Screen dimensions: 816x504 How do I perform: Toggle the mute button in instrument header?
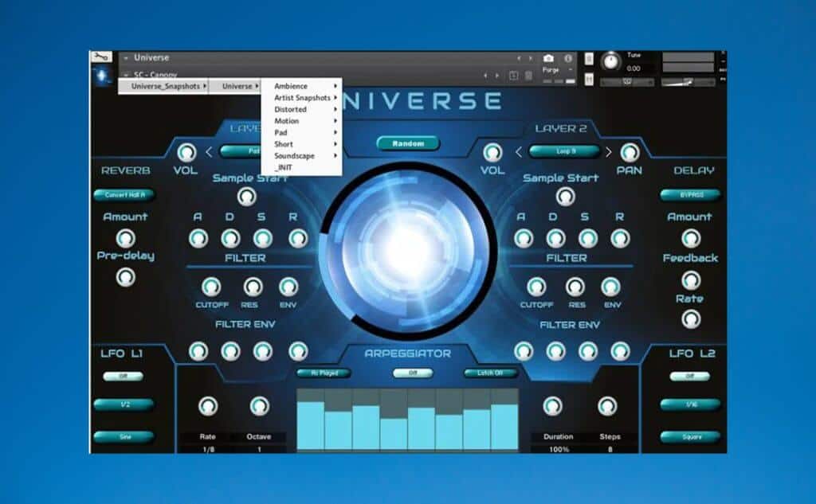point(589,79)
